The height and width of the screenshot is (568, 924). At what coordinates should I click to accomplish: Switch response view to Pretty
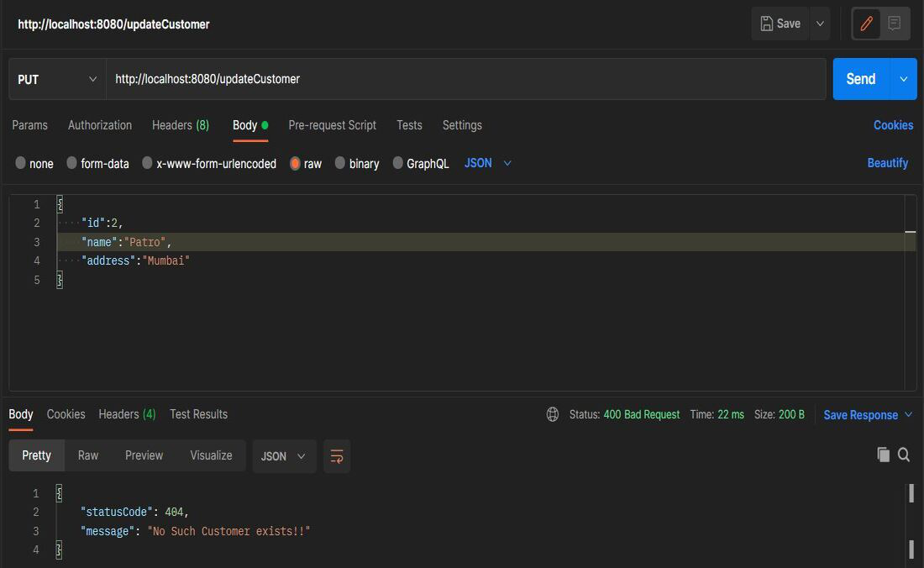pos(36,455)
